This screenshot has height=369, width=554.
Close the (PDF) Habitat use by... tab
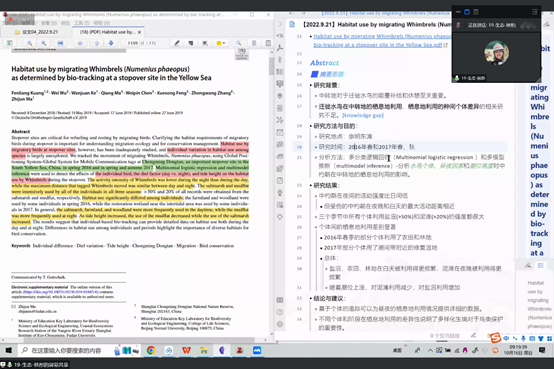[x=140, y=32]
